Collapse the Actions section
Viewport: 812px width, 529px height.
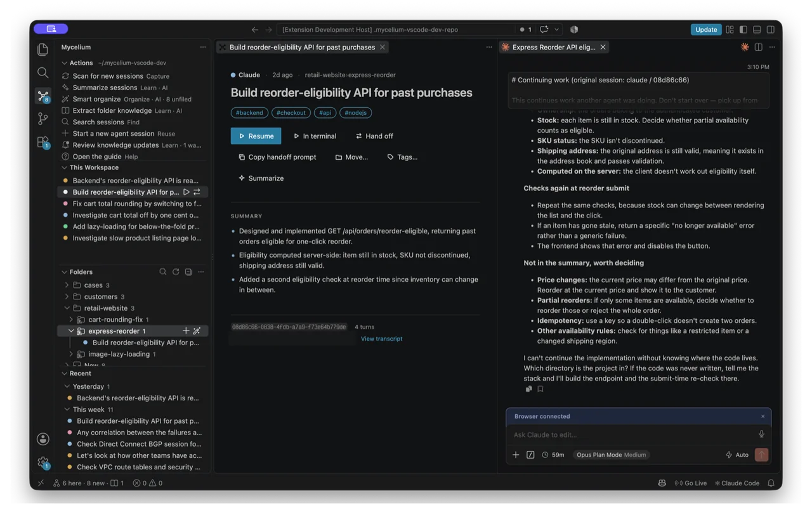(65, 63)
